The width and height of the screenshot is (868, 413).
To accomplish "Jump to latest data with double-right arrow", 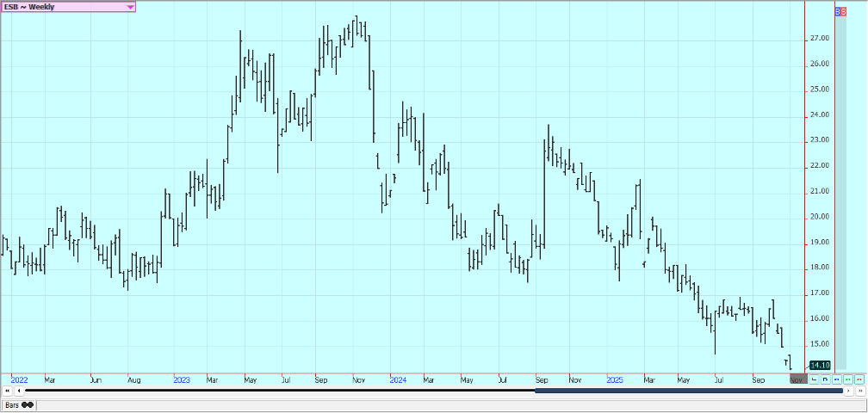I will pyautogui.click(x=859, y=391).
